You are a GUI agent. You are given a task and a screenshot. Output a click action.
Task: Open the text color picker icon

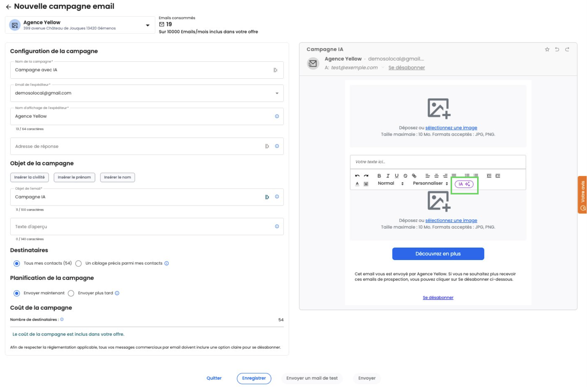[x=357, y=184]
